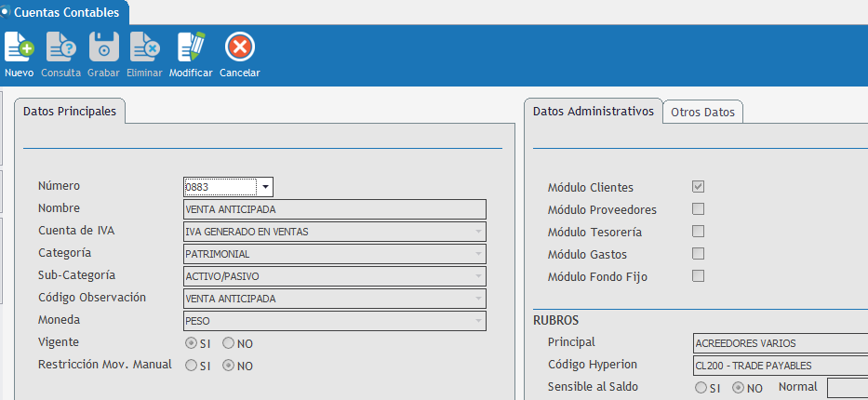The image size is (868, 400).
Task: Open the Número dropdown arrow
Action: click(x=265, y=187)
